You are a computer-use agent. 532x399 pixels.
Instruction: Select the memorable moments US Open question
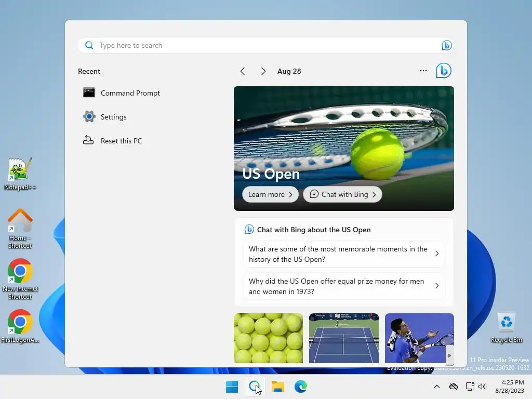344,254
